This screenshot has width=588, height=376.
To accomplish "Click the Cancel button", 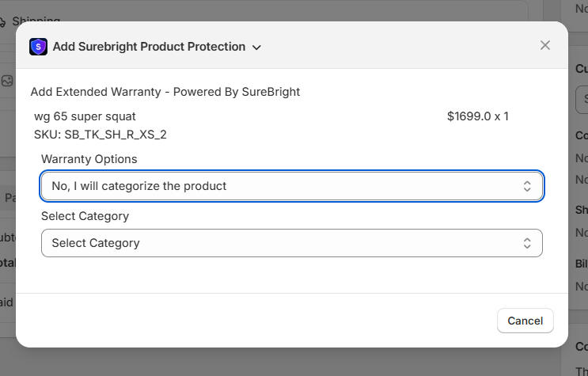I will click(525, 321).
